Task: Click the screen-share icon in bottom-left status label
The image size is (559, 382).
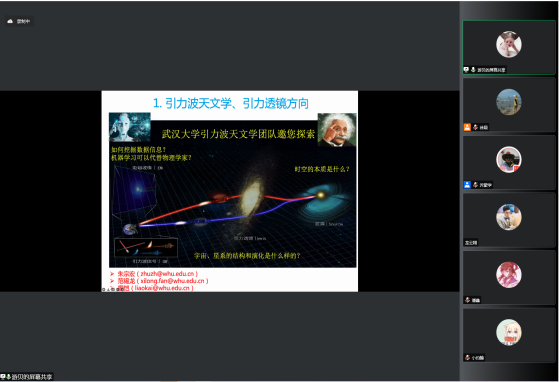Action: click(x=3, y=377)
